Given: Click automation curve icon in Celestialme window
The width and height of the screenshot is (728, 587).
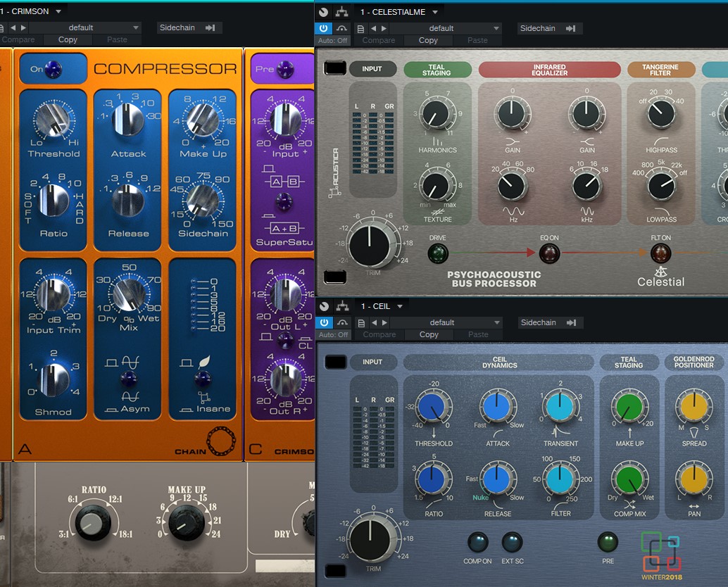Looking at the screenshot, I should pos(341,28).
